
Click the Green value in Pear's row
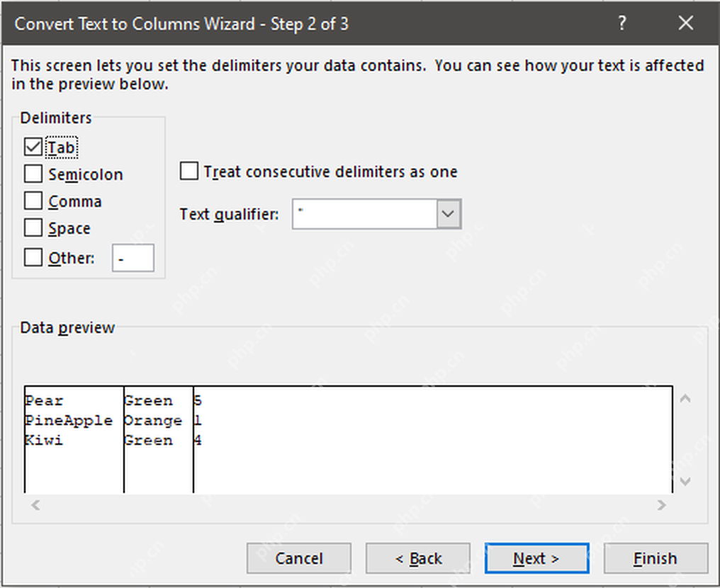148,401
